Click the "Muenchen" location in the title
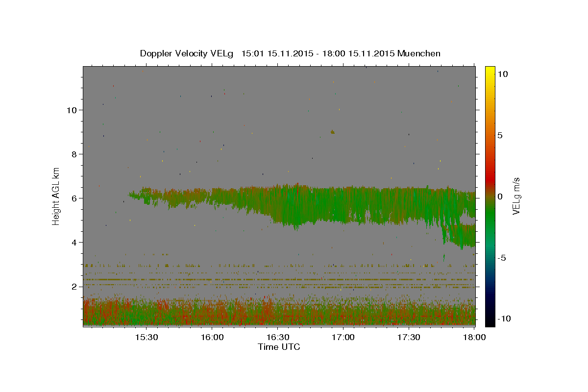588x392 pixels. point(419,53)
